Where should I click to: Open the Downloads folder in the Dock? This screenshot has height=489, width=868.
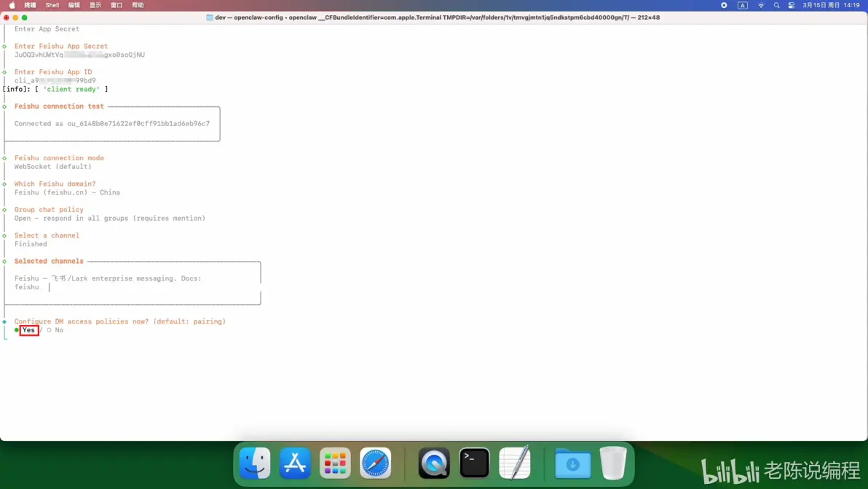pyautogui.click(x=573, y=463)
